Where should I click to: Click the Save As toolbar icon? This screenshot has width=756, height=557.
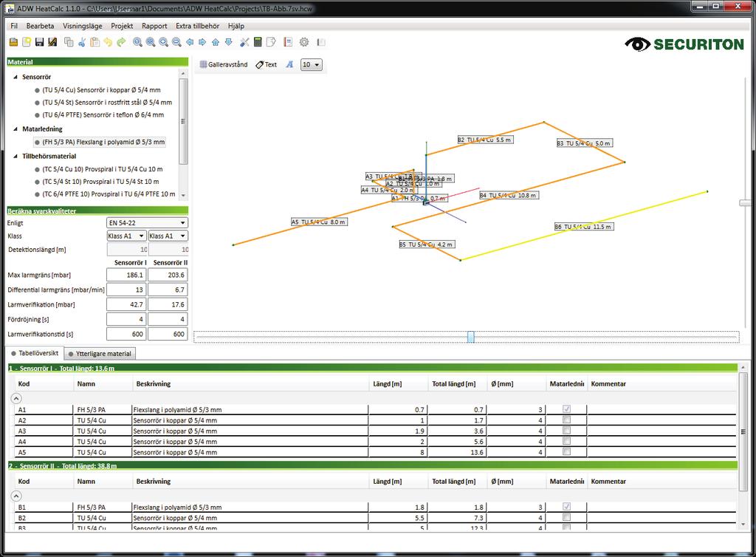click(x=52, y=42)
